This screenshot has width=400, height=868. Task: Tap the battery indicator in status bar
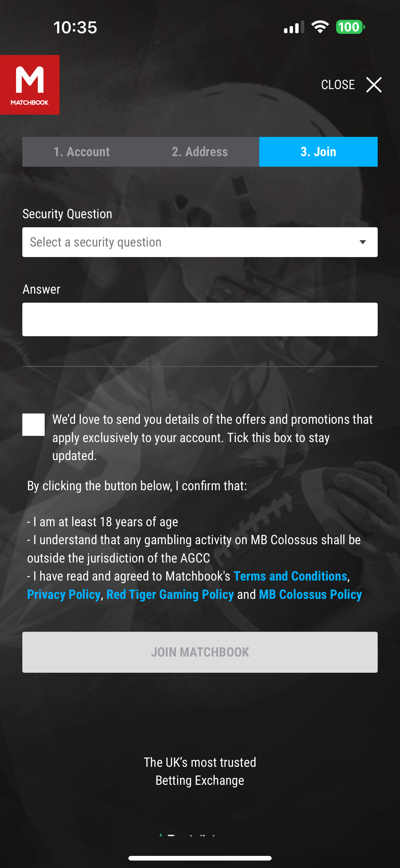coord(349,27)
